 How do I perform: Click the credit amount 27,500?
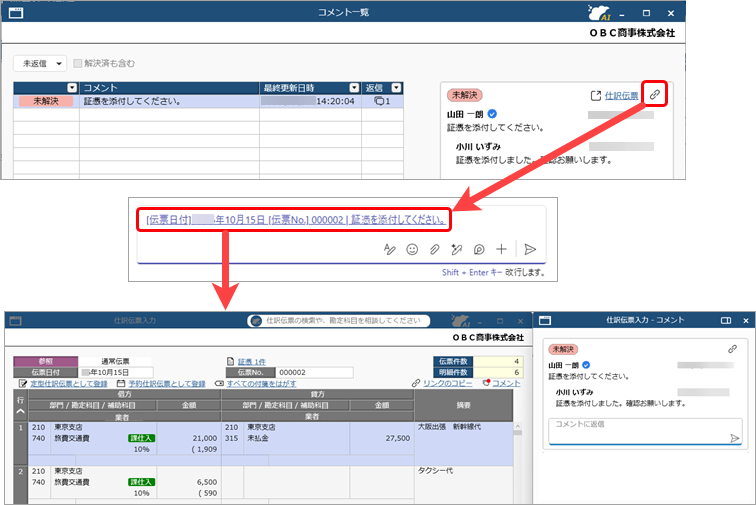click(x=397, y=438)
